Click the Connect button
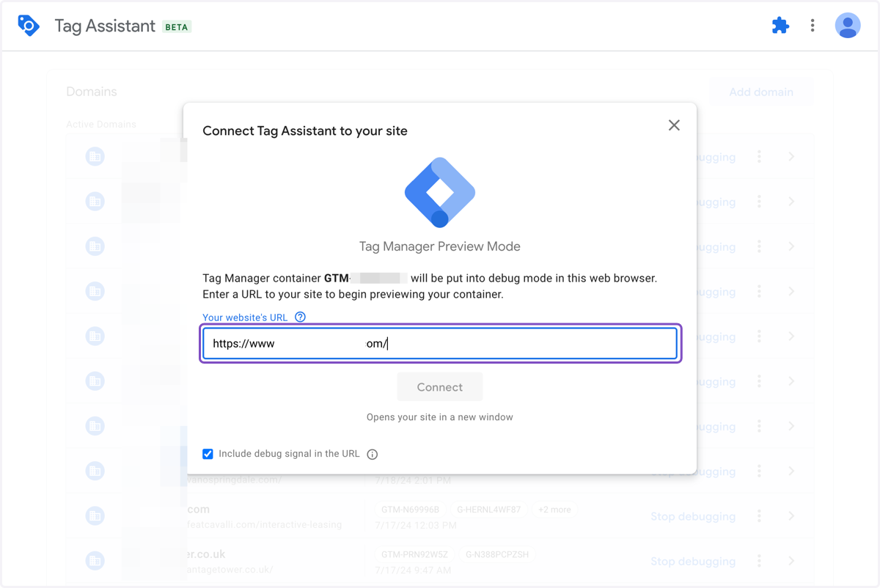 [x=440, y=387]
